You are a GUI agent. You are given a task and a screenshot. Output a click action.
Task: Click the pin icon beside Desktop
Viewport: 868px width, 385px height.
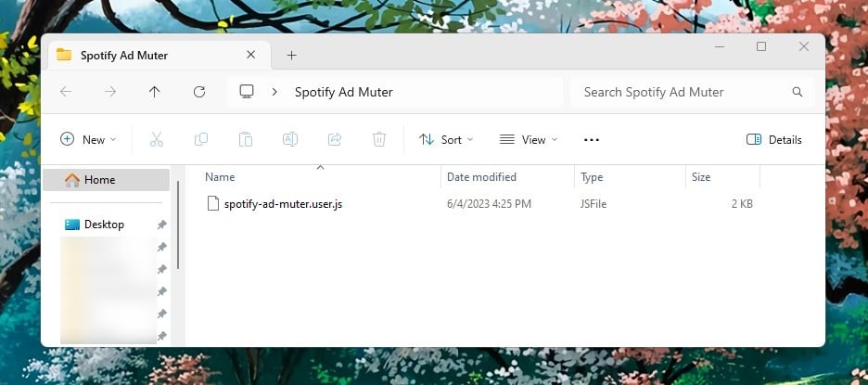pyautogui.click(x=161, y=225)
